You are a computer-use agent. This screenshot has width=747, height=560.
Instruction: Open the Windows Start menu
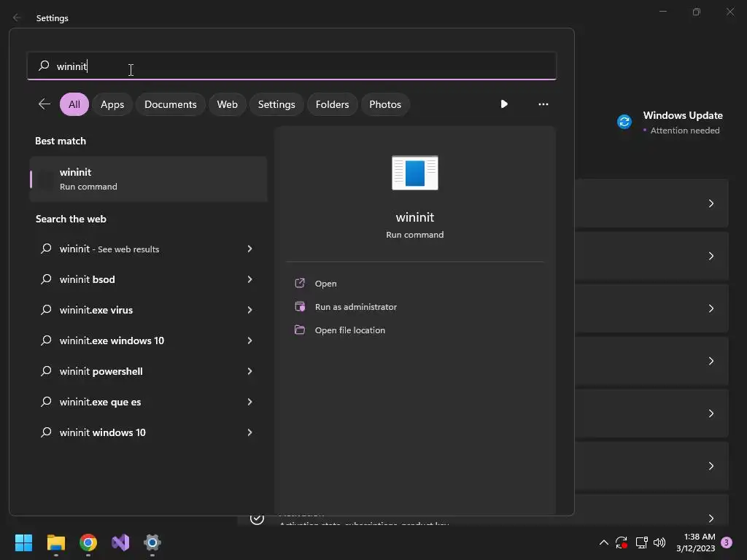[x=23, y=542]
